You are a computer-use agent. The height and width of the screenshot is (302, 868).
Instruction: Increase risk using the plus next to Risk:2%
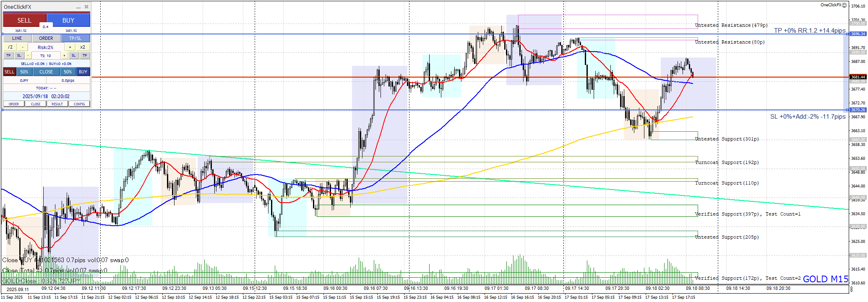pos(70,47)
